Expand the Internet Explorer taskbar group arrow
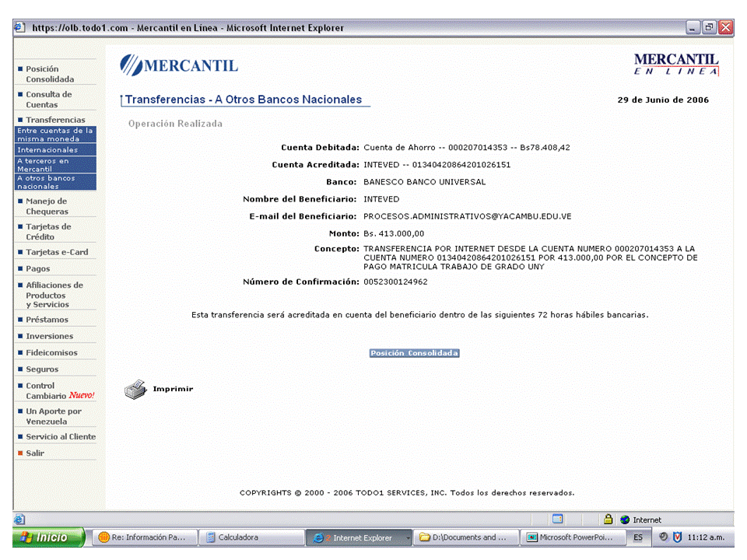The height and width of the screenshot is (560, 747). (x=408, y=537)
